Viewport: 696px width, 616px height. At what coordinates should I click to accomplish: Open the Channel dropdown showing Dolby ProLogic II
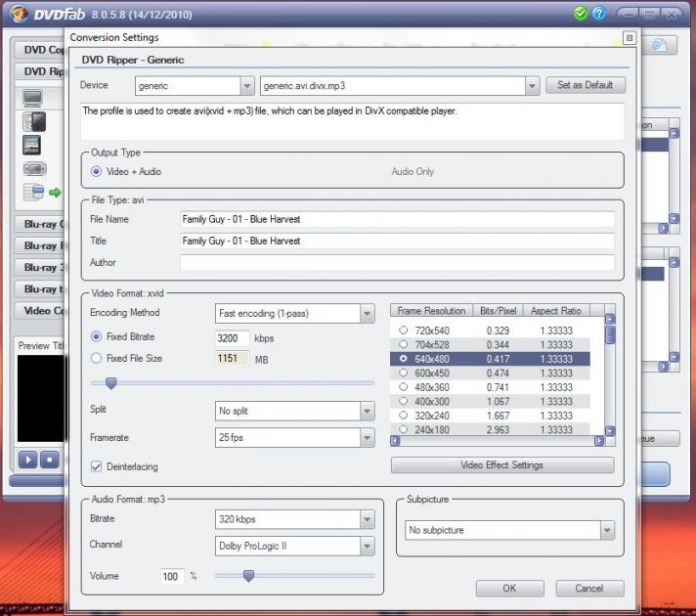295,546
